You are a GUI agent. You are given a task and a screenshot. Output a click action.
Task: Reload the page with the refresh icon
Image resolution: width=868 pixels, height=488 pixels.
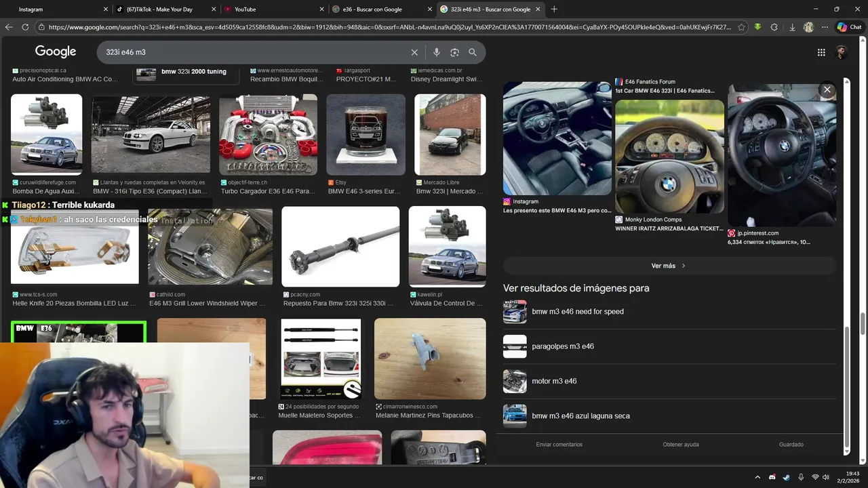[x=25, y=27]
